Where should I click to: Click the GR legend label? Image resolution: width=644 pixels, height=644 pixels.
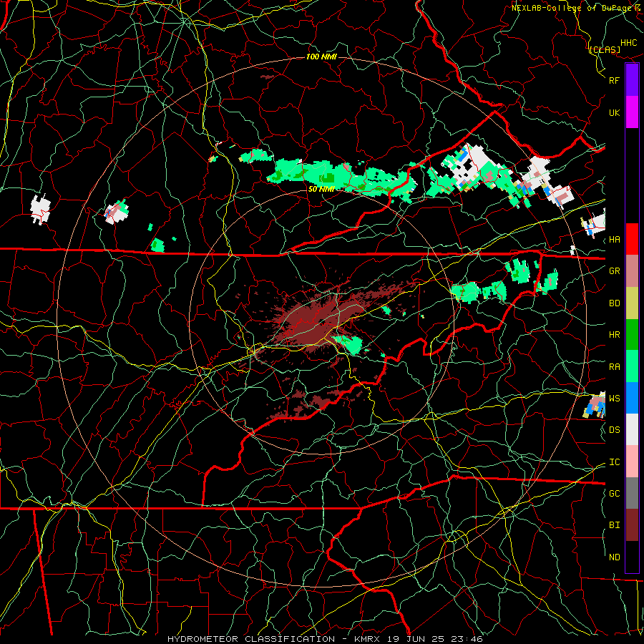615,271
